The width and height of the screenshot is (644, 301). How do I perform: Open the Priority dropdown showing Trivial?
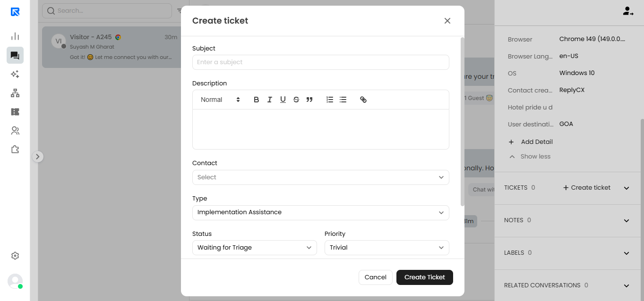click(387, 248)
